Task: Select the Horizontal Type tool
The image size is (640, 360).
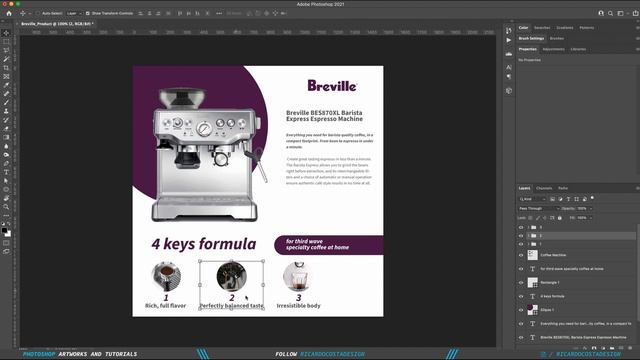Action: click(x=6, y=172)
